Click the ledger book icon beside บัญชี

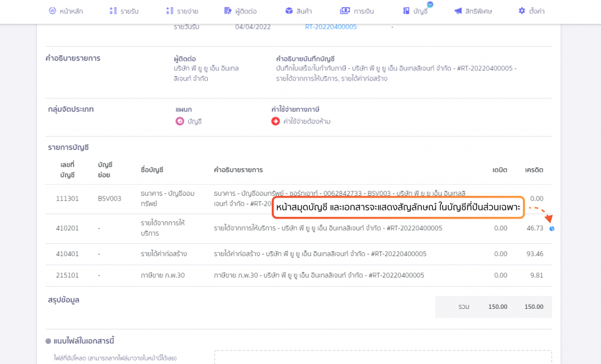(x=406, y=11)
